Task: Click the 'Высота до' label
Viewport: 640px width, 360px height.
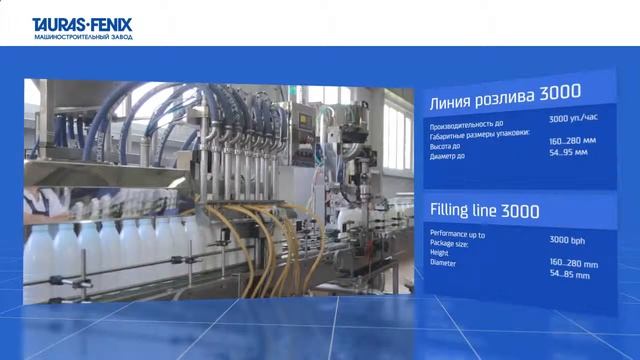Action: tap(444, 146)
